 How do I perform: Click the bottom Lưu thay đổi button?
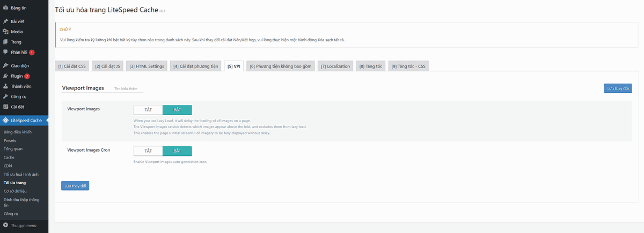pyautogui.click(x=75, y=186)
